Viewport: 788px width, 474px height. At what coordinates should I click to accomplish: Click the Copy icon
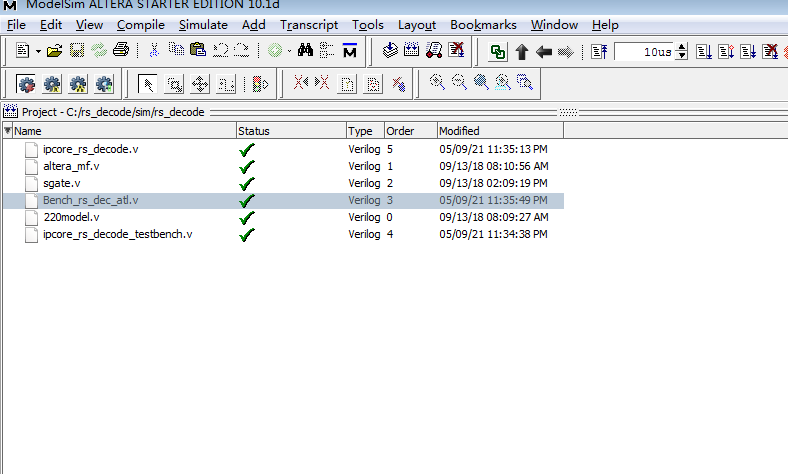point(176,49)
